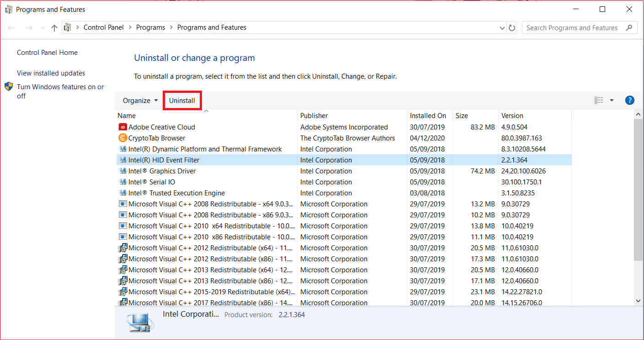Click the Adobe Creative Cloud program icon
The width and height of the screenshot is (644, 340).
(x=122, y=127)
